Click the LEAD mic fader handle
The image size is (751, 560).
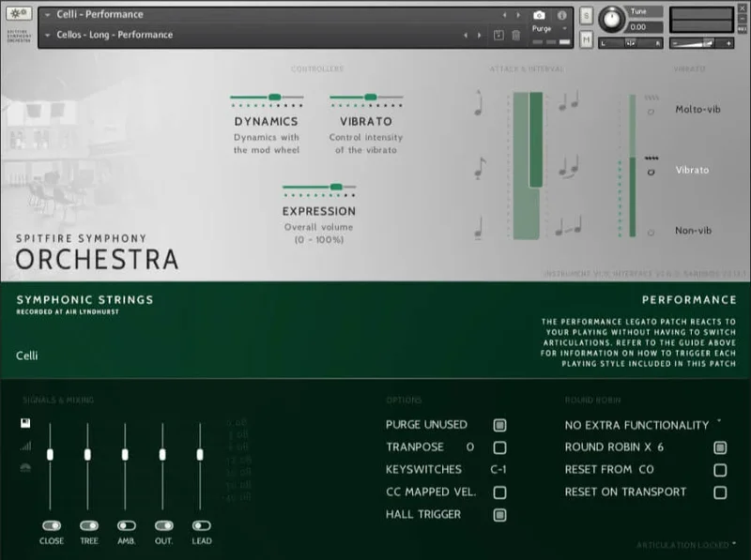(x=200, y=455)
